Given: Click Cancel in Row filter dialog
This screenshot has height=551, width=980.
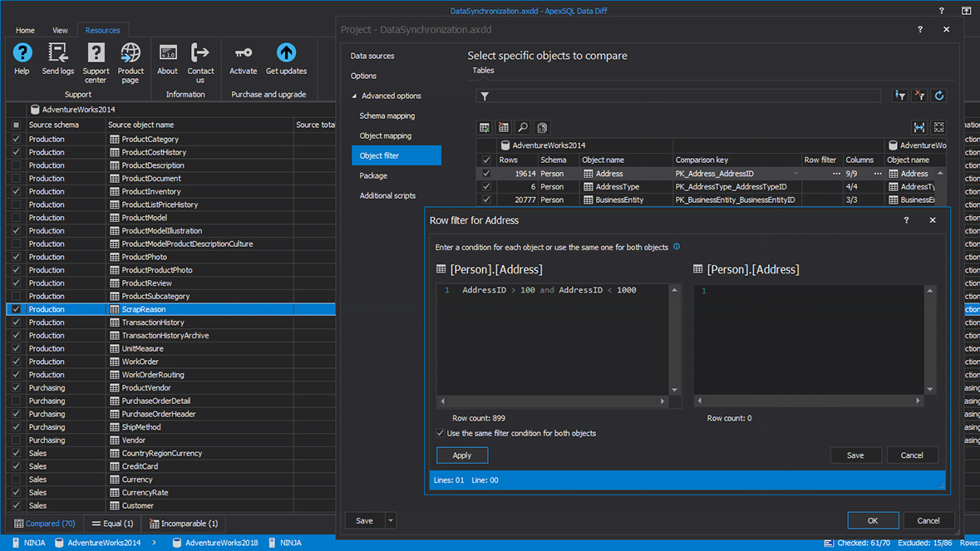Looking at the screenshot, I should [x=912, y=455].
